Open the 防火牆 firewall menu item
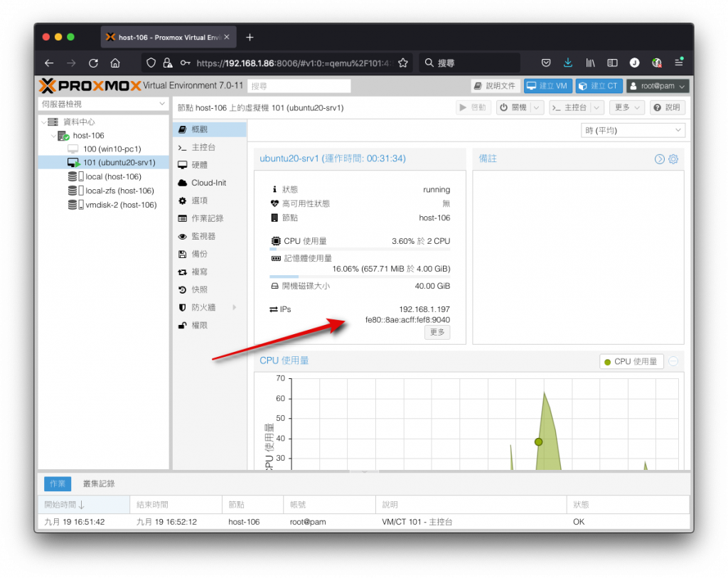Viewport: 728px width, 578px height. (210, 307)
